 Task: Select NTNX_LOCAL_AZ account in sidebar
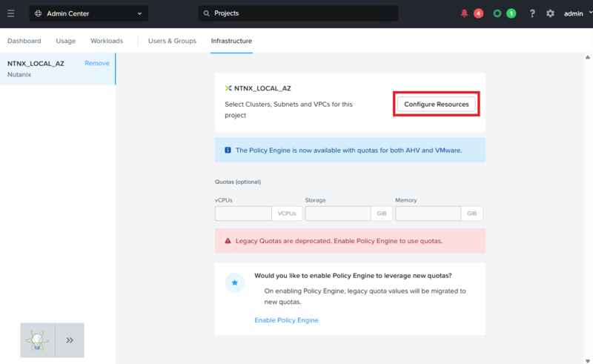pos(58,69)
